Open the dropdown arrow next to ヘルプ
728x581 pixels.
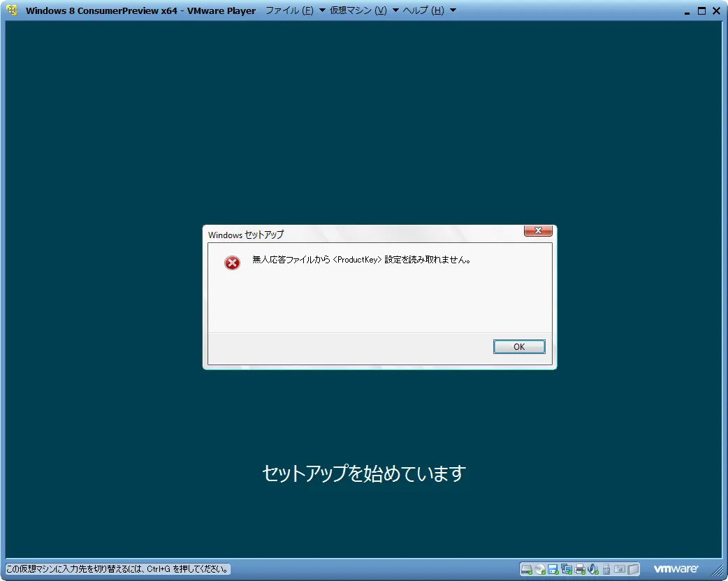453,10
